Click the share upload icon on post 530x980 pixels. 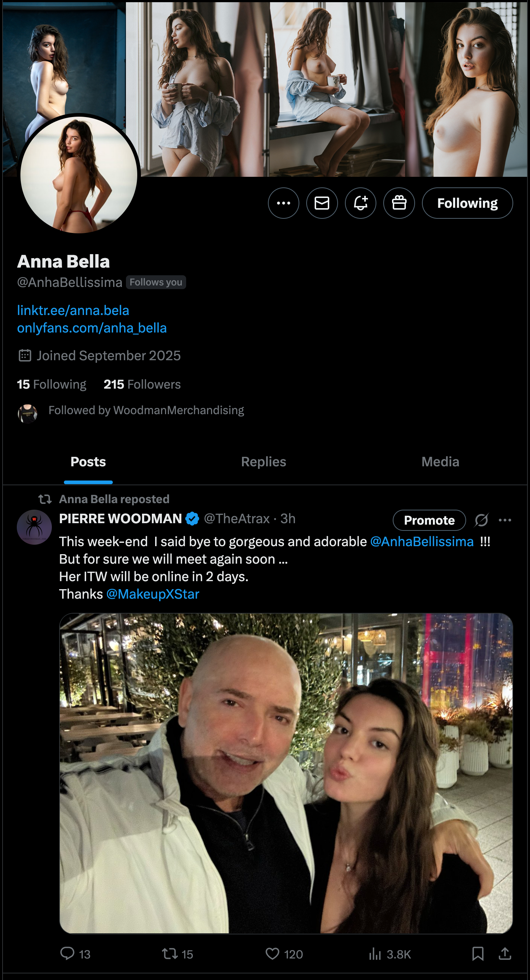click(504, 953)
